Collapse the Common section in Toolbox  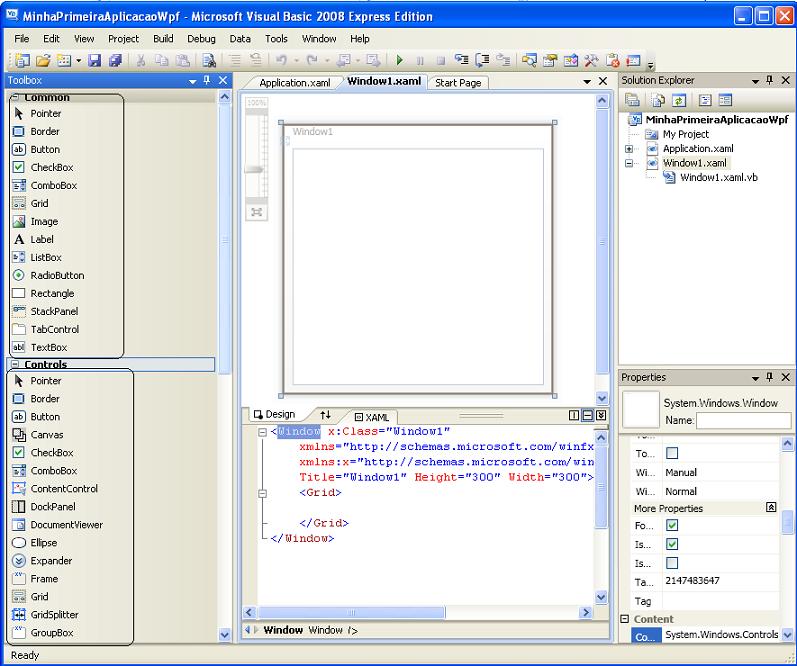[x=15, y=97]
